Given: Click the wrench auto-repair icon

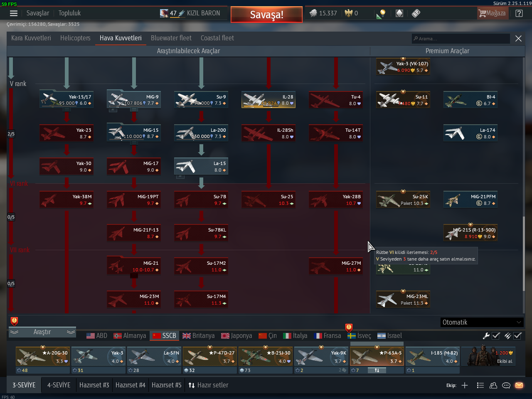Looking at the screenshot, I should click(486, 336).
